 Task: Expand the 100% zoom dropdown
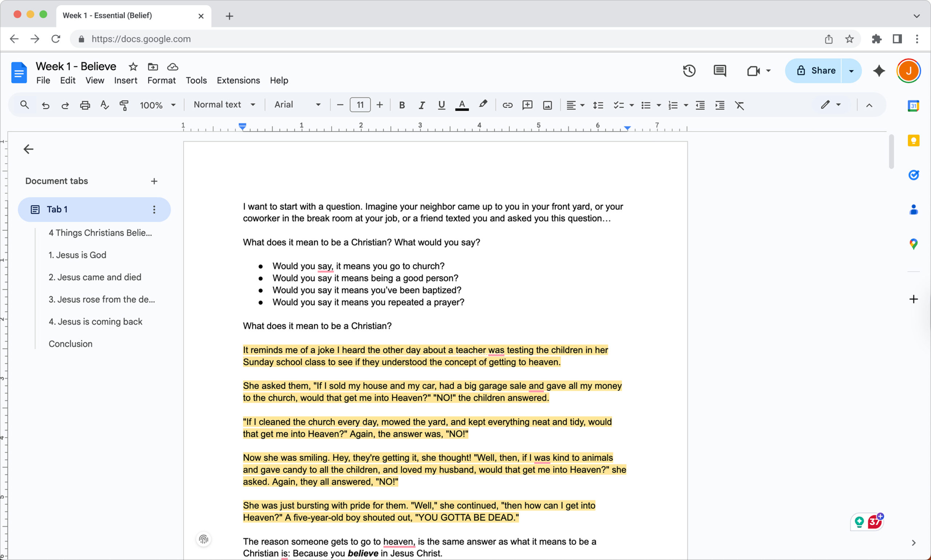coord(157,105)
